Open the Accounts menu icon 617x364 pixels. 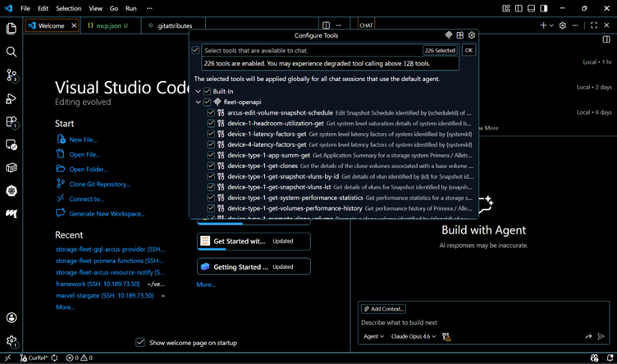pyautogui.click(x=11, y=317)
